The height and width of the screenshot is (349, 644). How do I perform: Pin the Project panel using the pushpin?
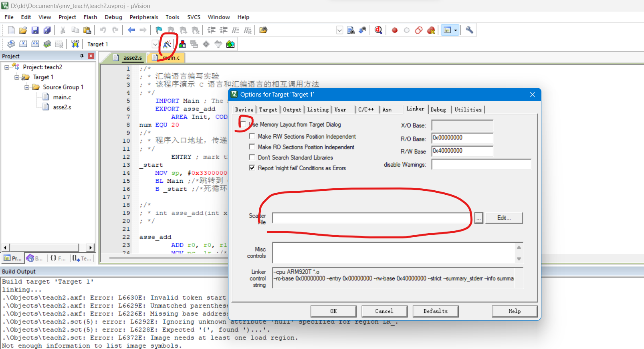click(x=82, y=56)
